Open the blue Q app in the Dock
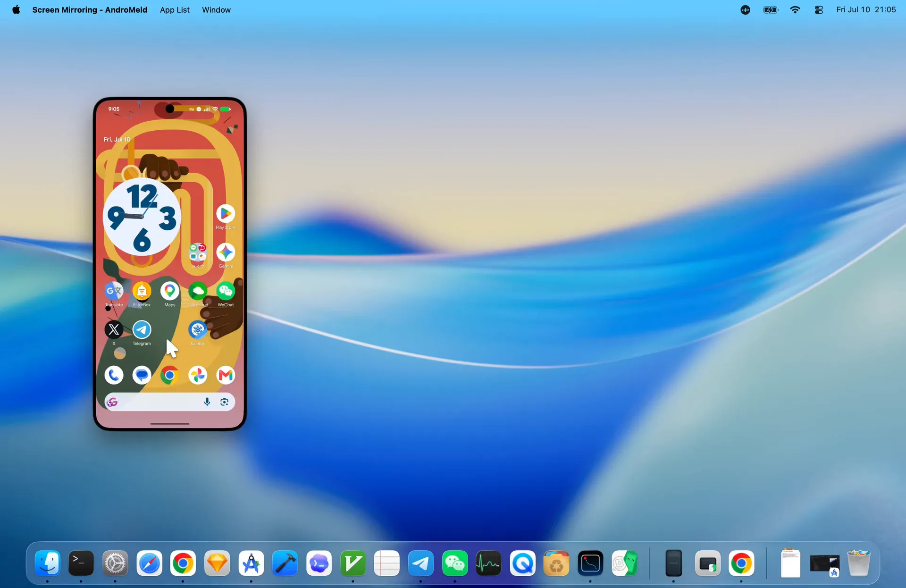Viewport: 906px width, 588px height. pyautogui.click(x=523, y=563)
